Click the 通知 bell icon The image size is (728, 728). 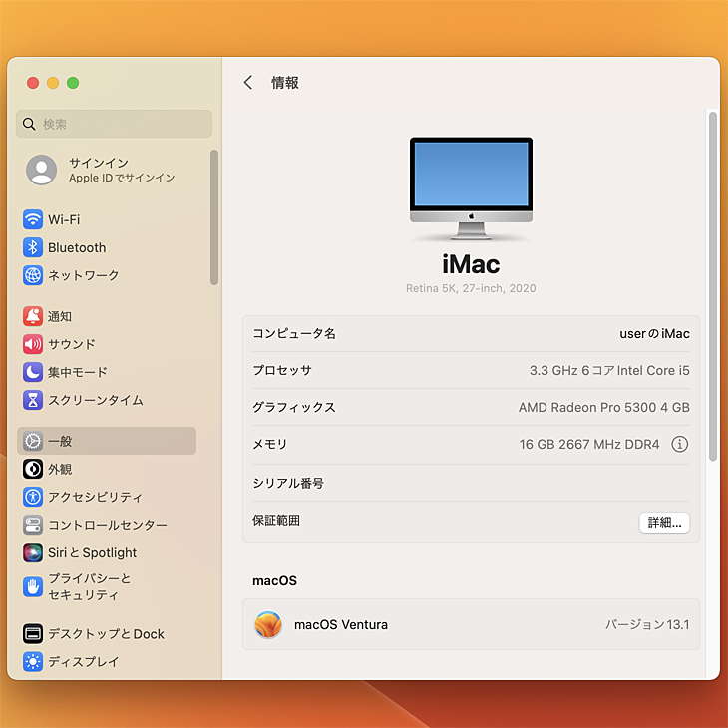click(33, 316)
